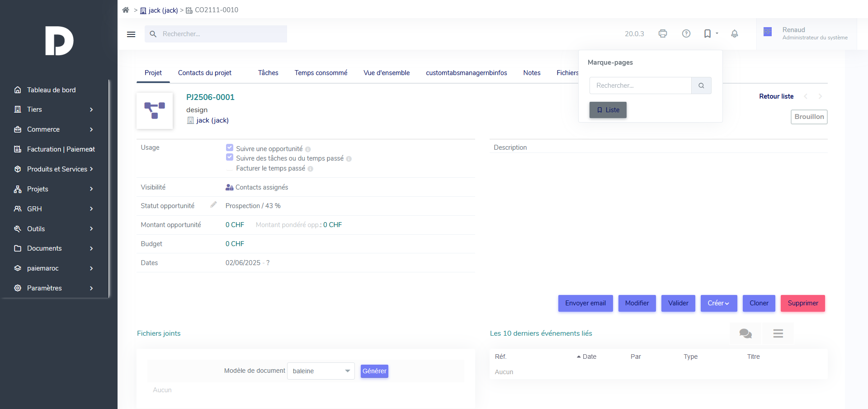The height and width of the screenshot is (409, 868).
Task: Click the Liste button in bookmarks panel
Action: (608, 110)
